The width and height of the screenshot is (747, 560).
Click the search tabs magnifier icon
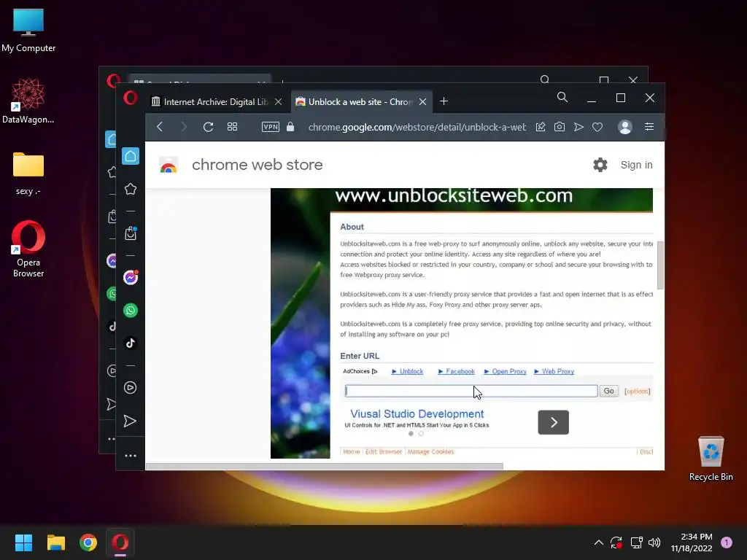(562, 98)
